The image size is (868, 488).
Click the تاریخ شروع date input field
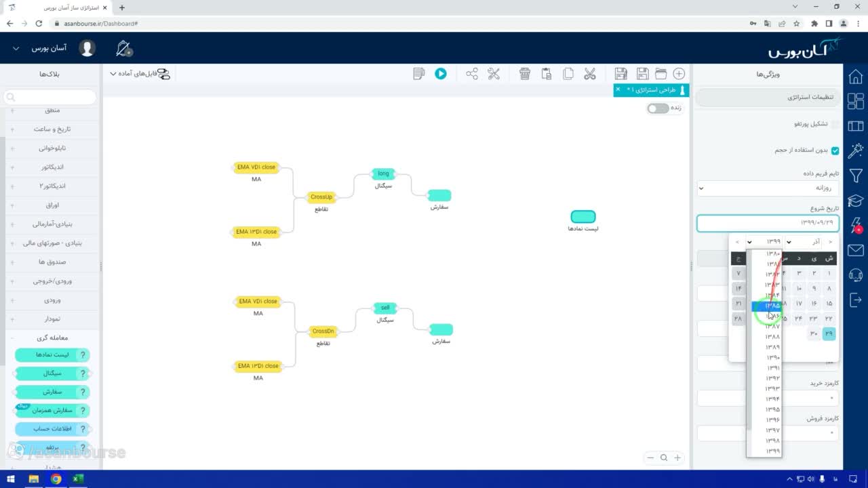coord(768,223)
